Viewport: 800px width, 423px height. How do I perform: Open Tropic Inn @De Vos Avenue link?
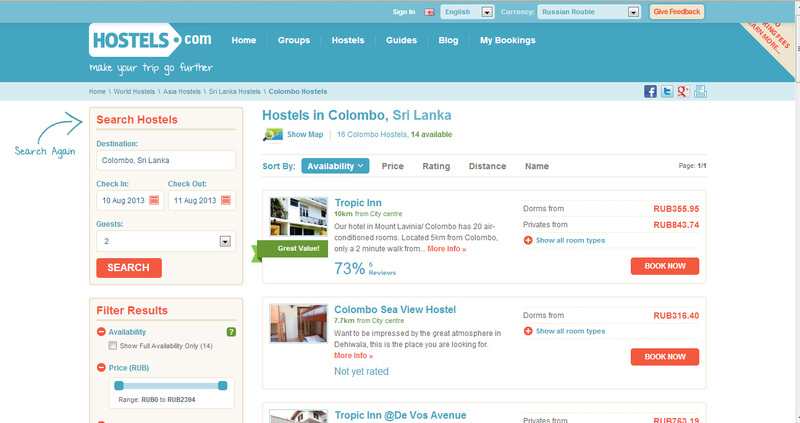tap(401, 415)
